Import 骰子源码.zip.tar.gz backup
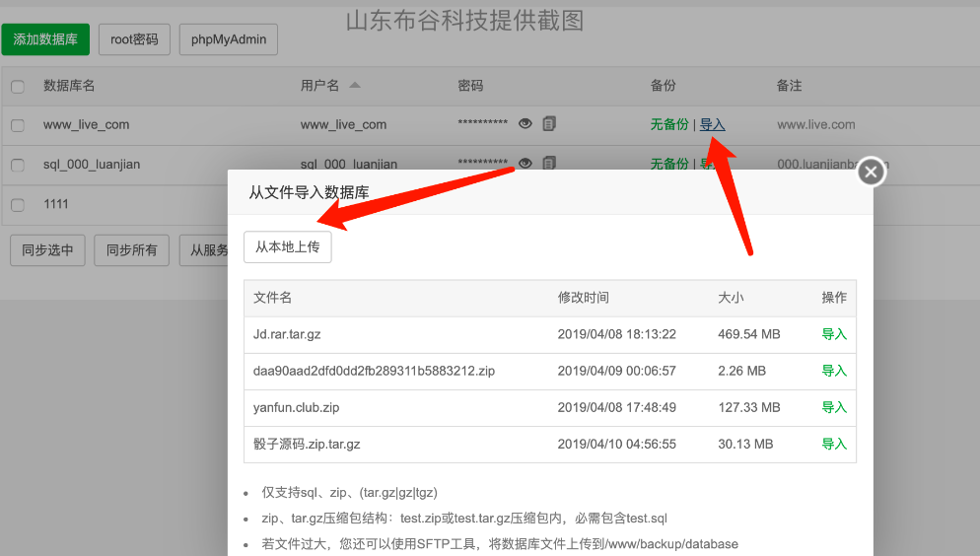Viewport: 980px width, 556px height. tap(834, 444)
